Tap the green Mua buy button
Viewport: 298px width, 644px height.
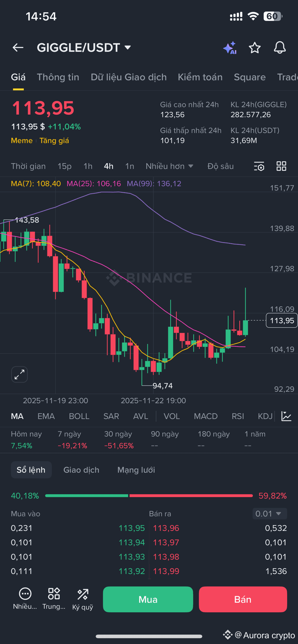(x=148, y=599)
